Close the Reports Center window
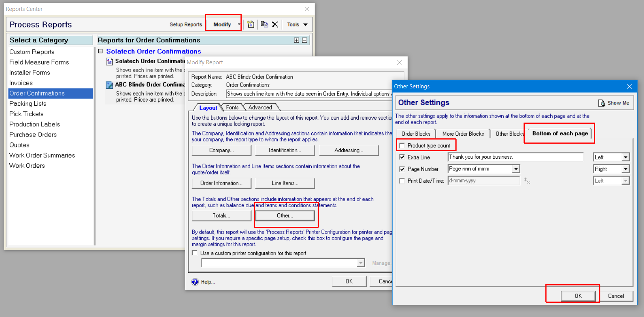Viewport: 644px width, 317px height. tap(307, 9)
